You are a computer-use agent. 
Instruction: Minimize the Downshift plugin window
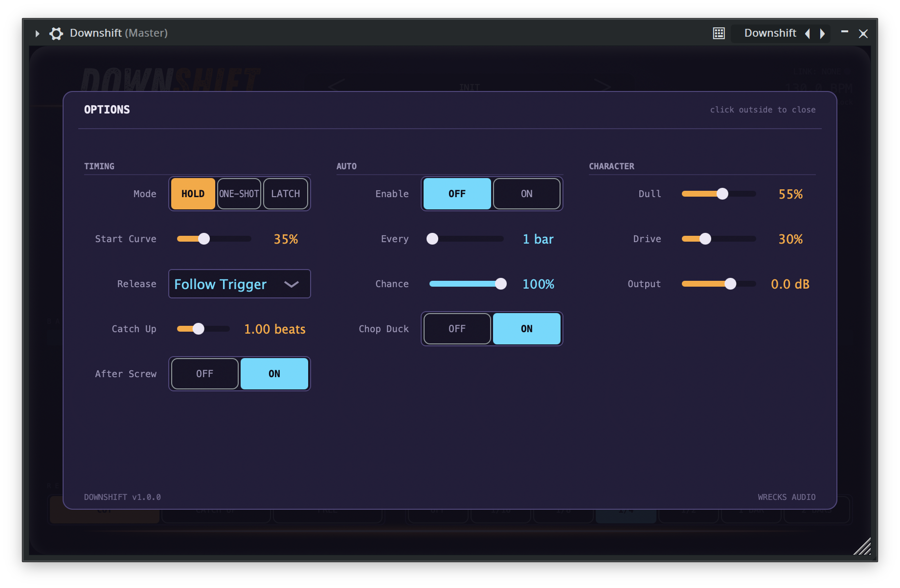[845, 32]
